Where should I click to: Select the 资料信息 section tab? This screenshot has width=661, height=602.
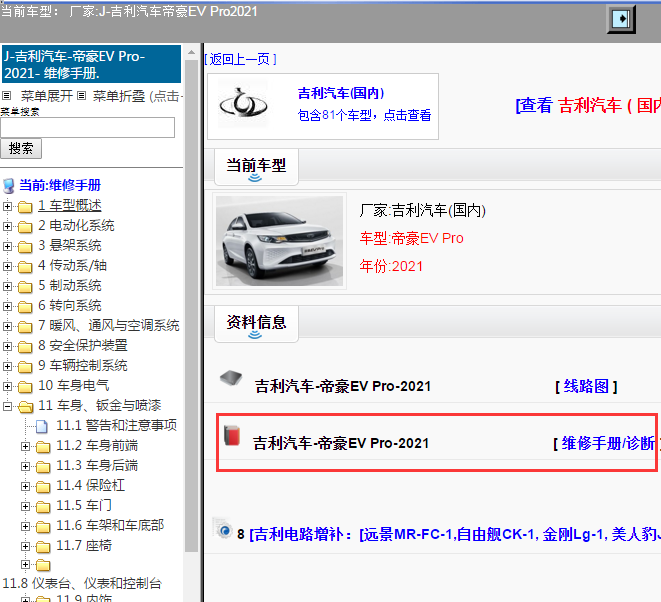(x=256, y=323)
